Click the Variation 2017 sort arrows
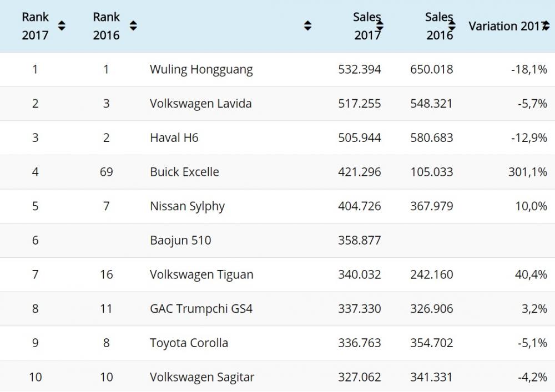 [546, 26]
